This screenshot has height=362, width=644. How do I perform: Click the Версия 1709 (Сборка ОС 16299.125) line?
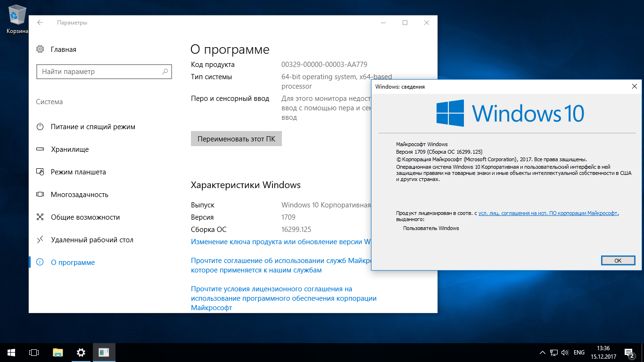439,152
